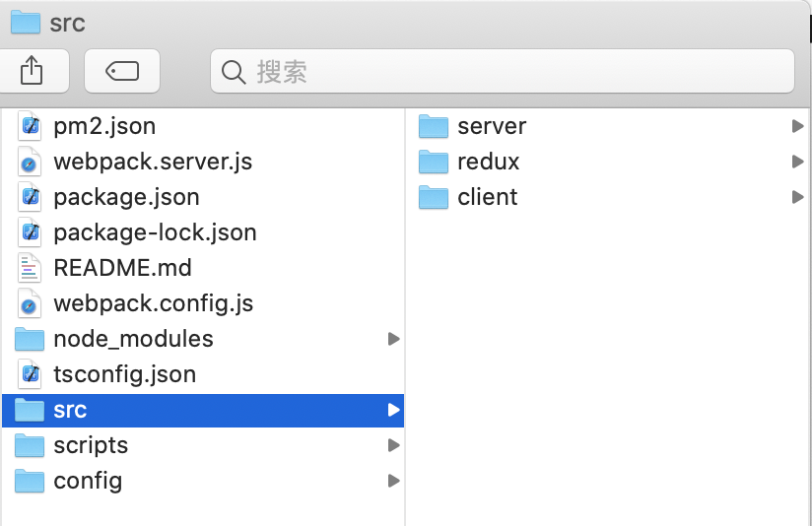Select the webpack.server.js file icon
812x526 pixels.
coord(30,162)
